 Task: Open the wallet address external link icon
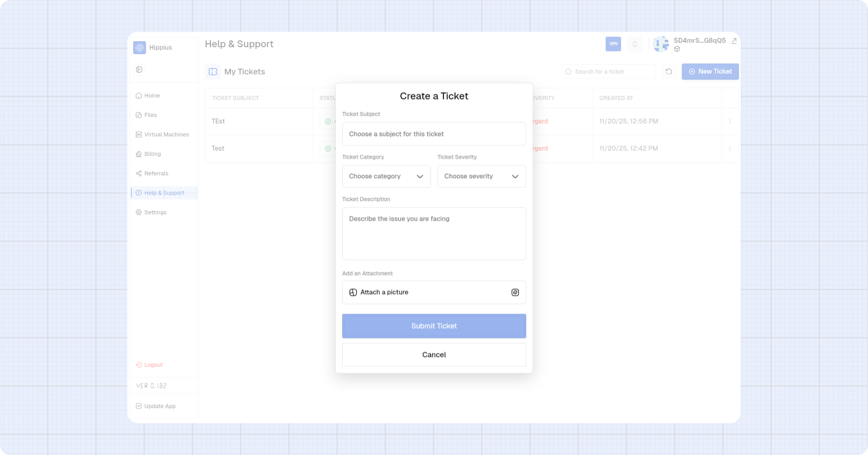coord(734,41)
